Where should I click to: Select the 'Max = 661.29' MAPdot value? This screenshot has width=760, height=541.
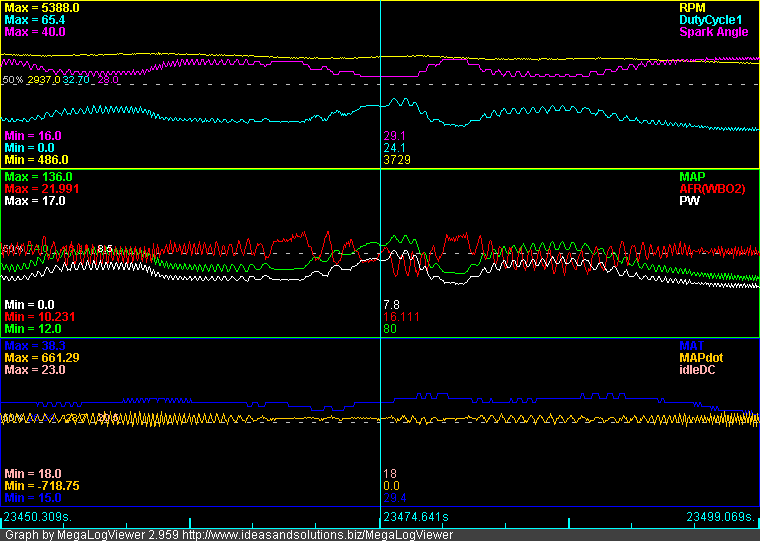(42, 358)
